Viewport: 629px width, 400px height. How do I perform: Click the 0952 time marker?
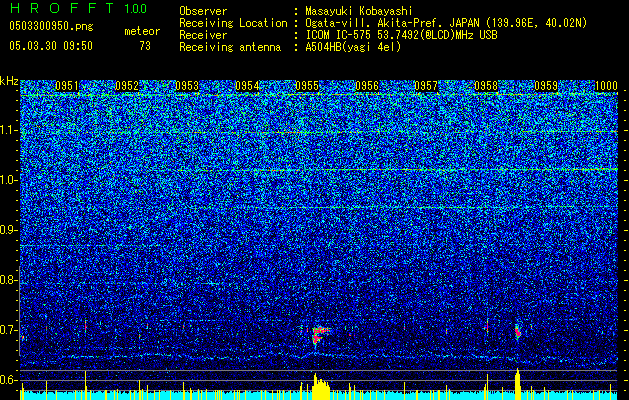[x=127, y=86]
